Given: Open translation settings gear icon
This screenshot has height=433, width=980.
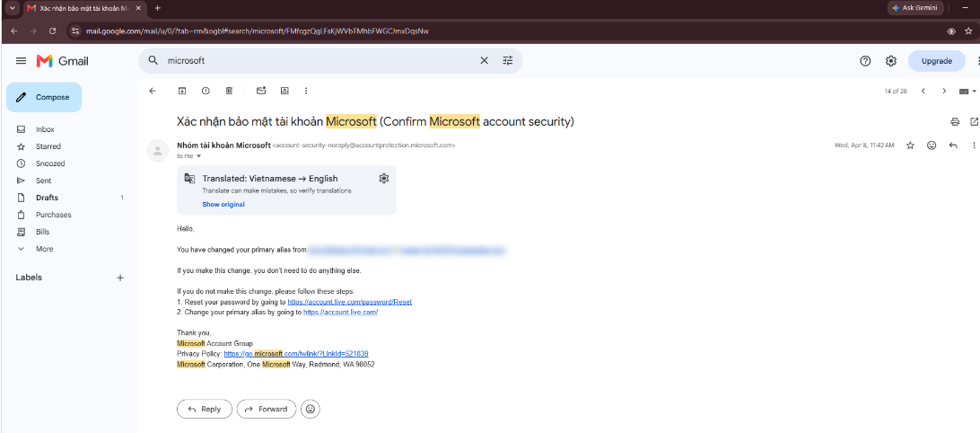Looking at the screenshot, I should tap(384, 179).
